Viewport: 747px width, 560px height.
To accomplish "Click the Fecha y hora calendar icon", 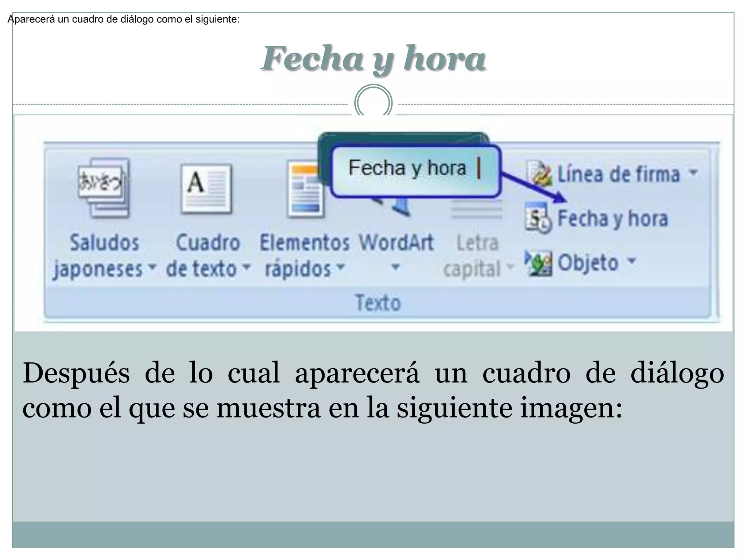I will tap(538, 218).
